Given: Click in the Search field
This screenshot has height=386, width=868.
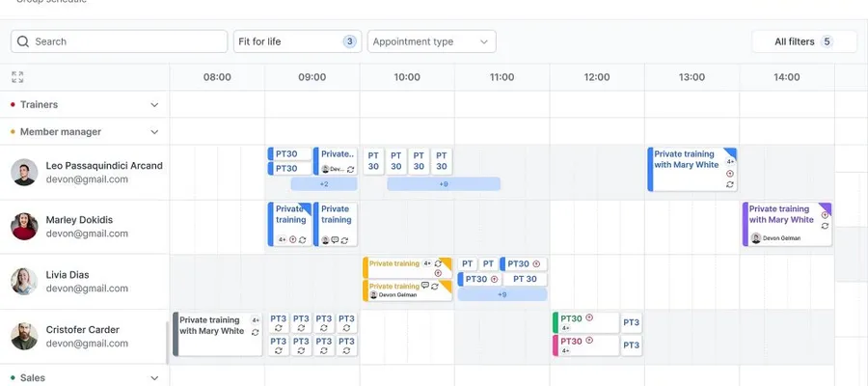Looking at the screenshot, I should (119, 41).
